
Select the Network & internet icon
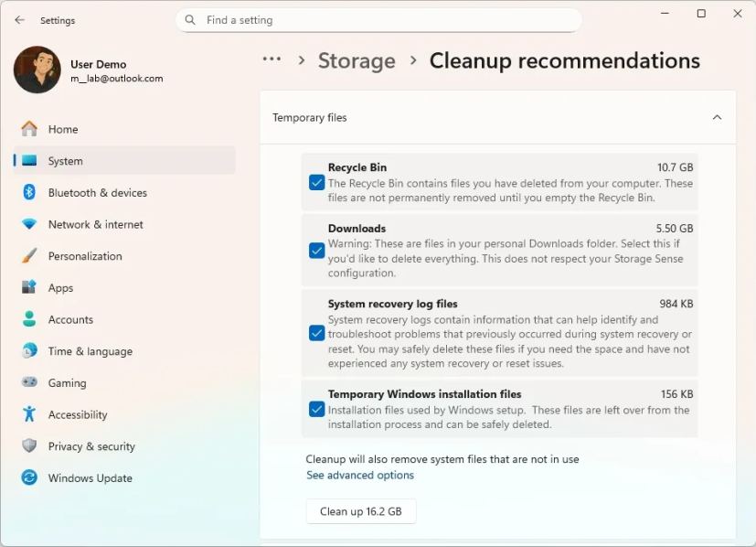click(x=29, y=224)
